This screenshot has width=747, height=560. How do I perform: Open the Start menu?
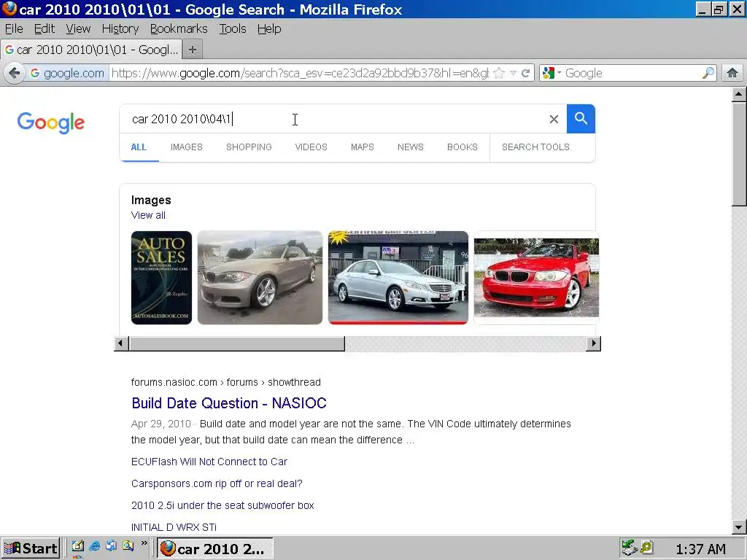coord(31,548)
